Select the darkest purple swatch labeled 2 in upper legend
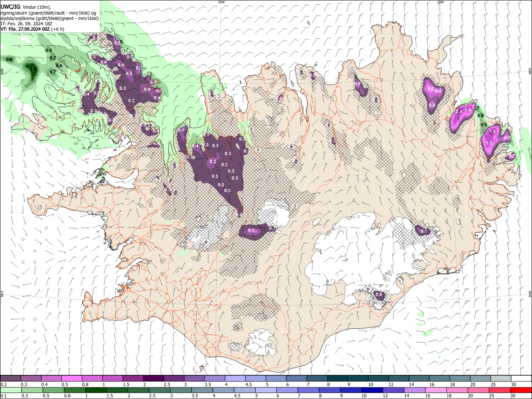The width and height of the screenshot is (532, 399). (153, 378)
